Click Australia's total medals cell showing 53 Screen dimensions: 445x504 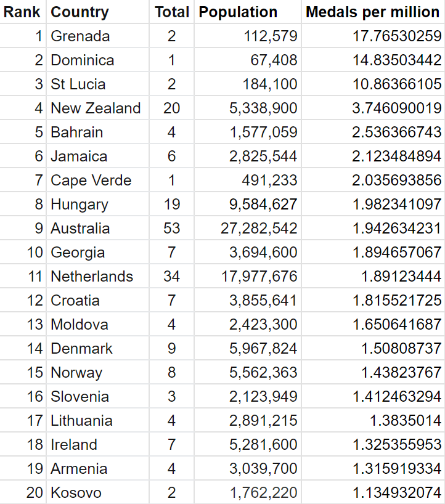coord(171,229)
